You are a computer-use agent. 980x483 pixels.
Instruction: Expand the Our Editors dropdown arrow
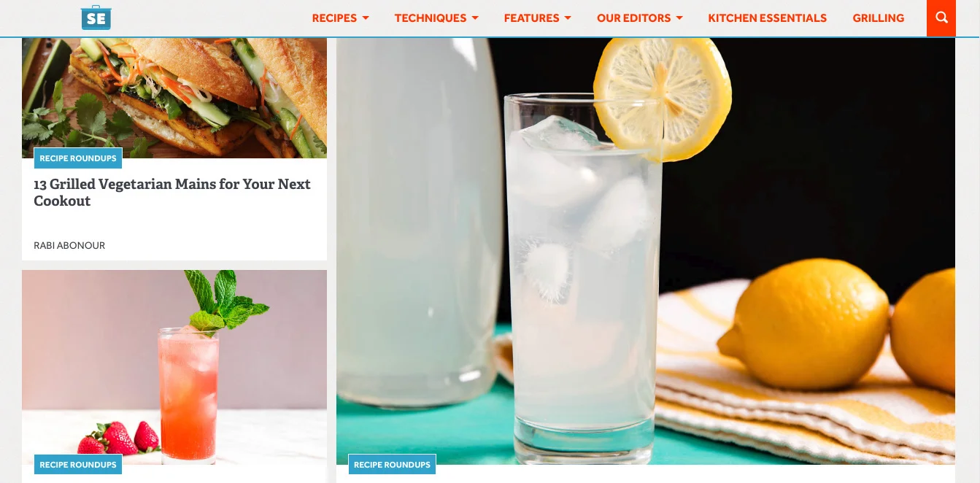(x=679, y=18)
